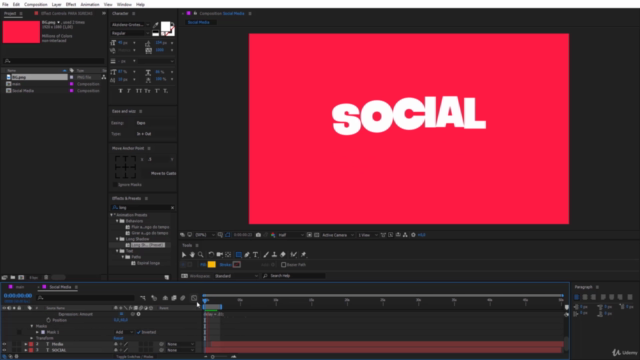
Task: Select the Selection arrow tool
Action: [184, 255]
